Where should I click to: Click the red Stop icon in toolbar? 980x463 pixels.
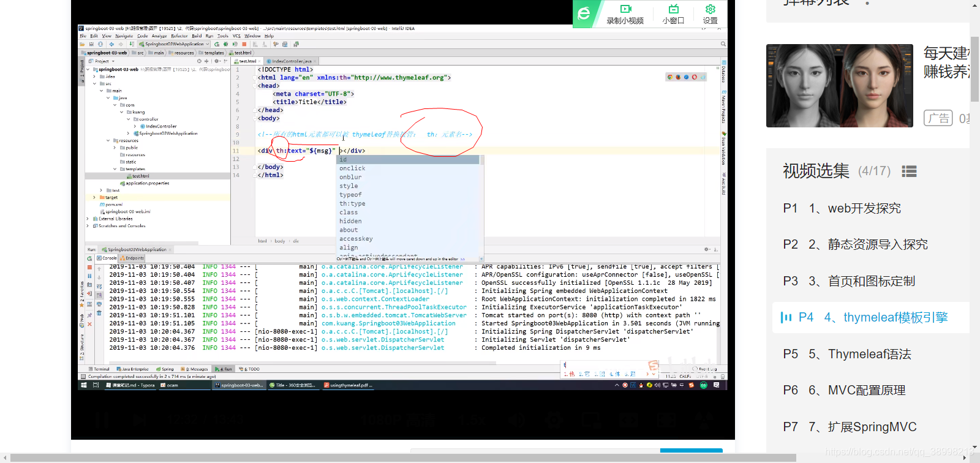click(x=244, y=44)
